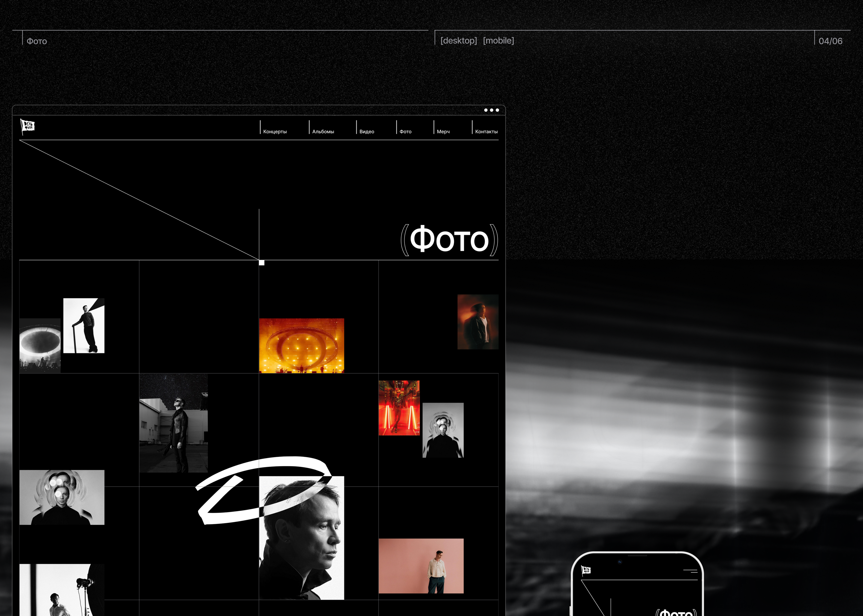Open the red neon corridor photo
863x616 pixels.
[x=399, y=408]
